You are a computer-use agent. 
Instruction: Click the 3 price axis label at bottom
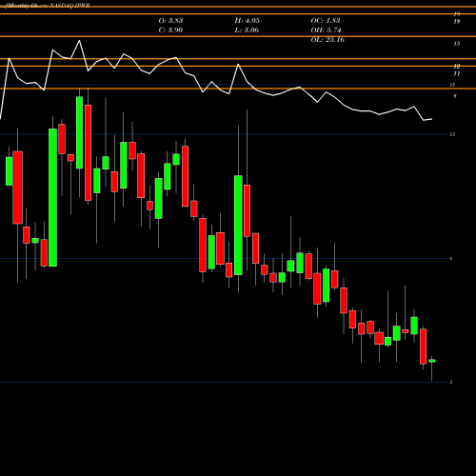451,382
